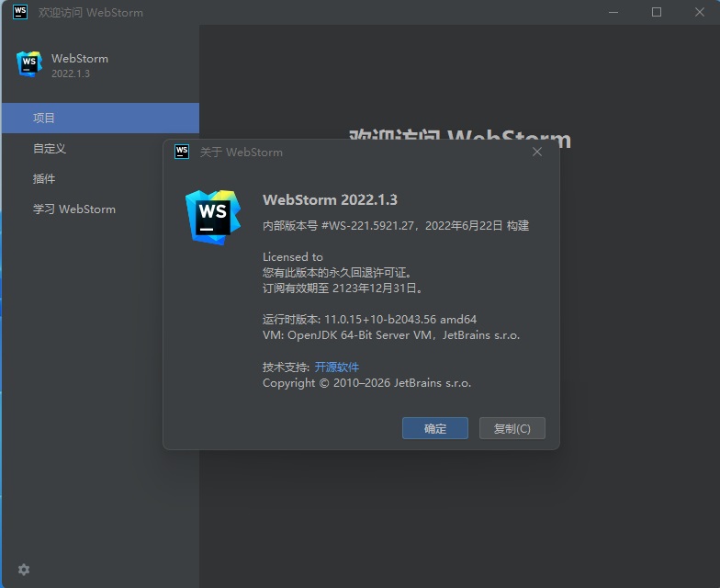Click the version 2022.1.3 under sidebar WebStorm name
Viewport: 720px width, 588px height.
point(71,73)
